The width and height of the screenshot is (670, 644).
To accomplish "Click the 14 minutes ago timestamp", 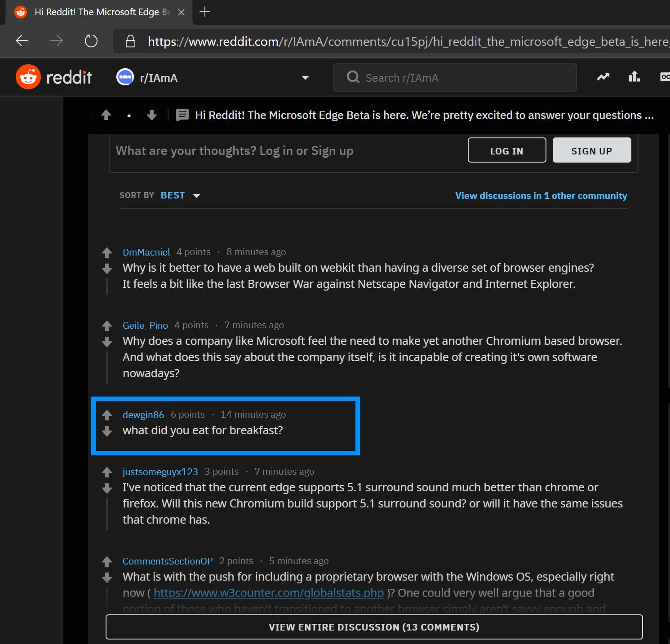I will [253, 415].
